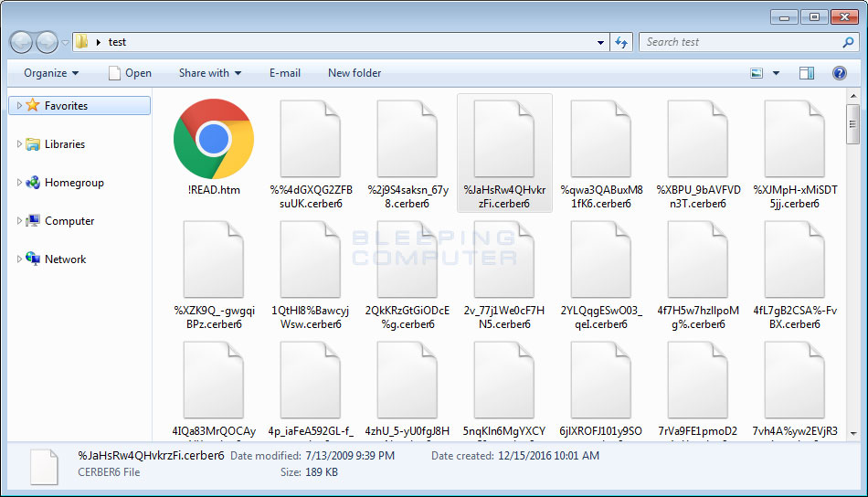Screen dimensions: 868x497
Task: Select the %%4dGXQG2ZFBsuUK.cerber6 file icon
Action: [x=311, y=139]
